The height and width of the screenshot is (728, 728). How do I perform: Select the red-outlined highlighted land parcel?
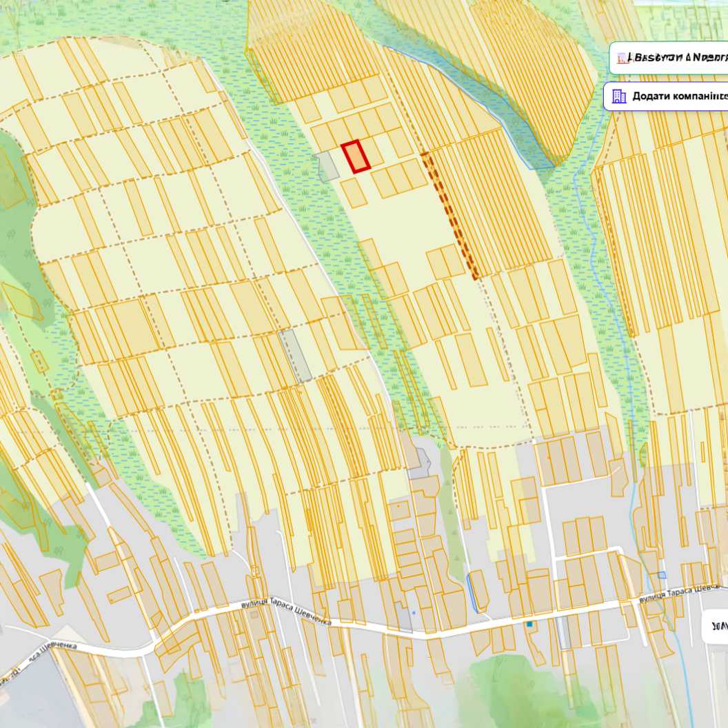click(356, 156)
